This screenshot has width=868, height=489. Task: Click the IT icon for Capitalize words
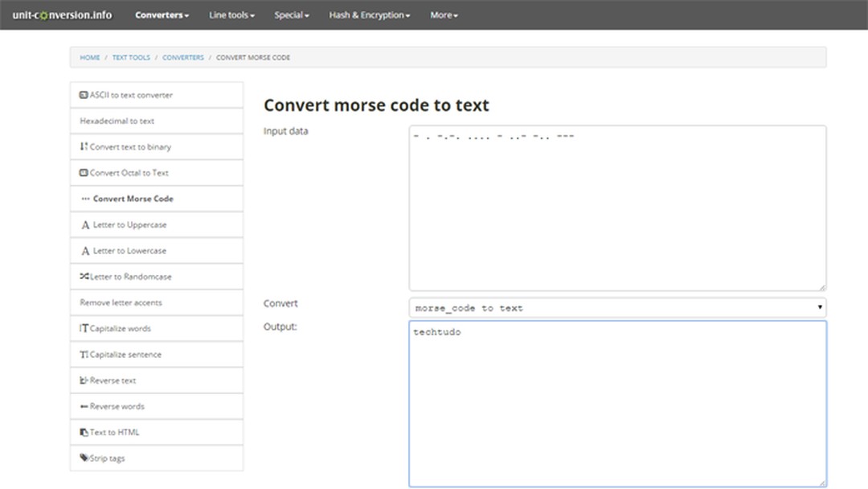click(x=83, y=328)
